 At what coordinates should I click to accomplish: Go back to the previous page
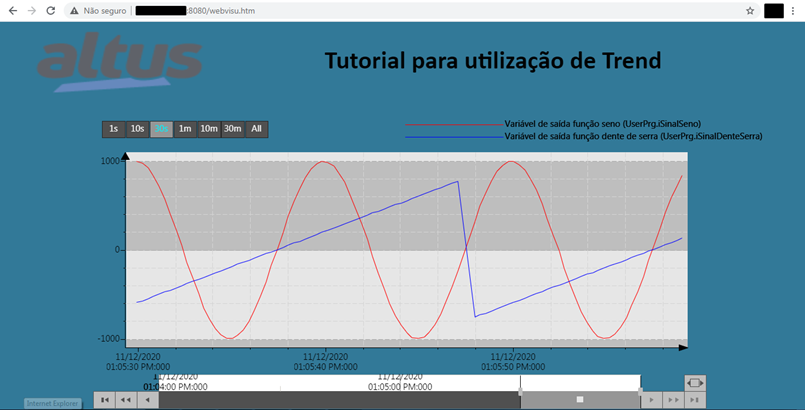pyautogui.click(x=12, y=10)
